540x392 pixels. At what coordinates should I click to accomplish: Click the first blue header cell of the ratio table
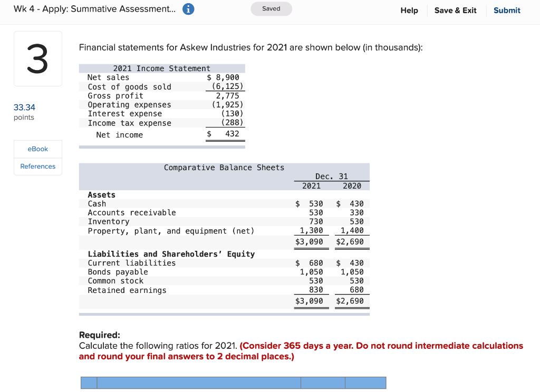(89, 383)
